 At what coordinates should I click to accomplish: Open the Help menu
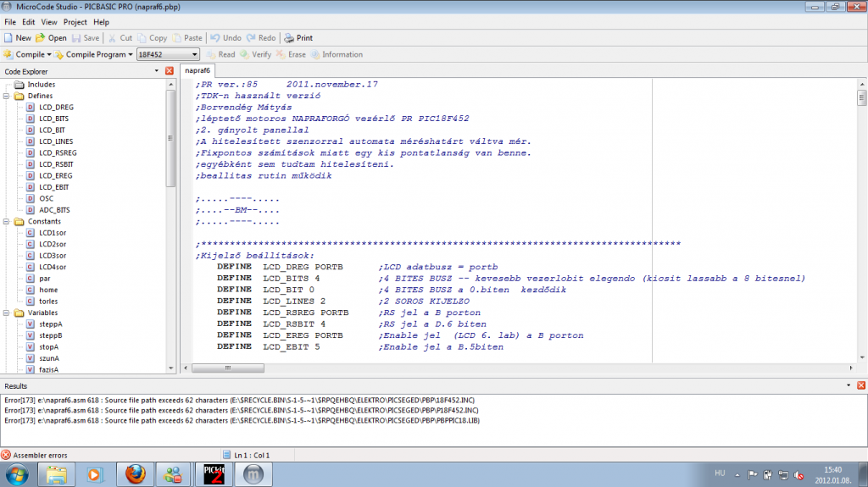[101, 22]
